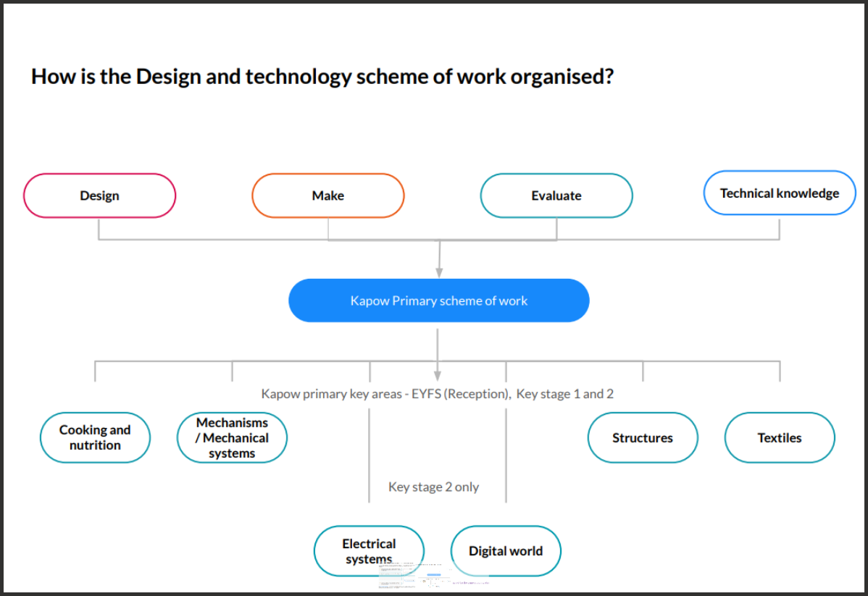Click the blue Kapow Primary scheme of work box
868x596 pixels.
438,301
